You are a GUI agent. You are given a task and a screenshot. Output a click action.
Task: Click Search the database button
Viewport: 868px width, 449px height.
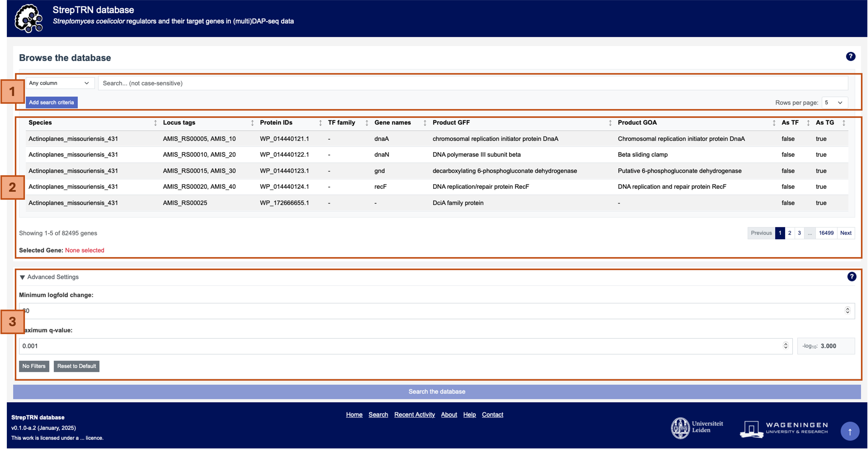click(437, 392)
